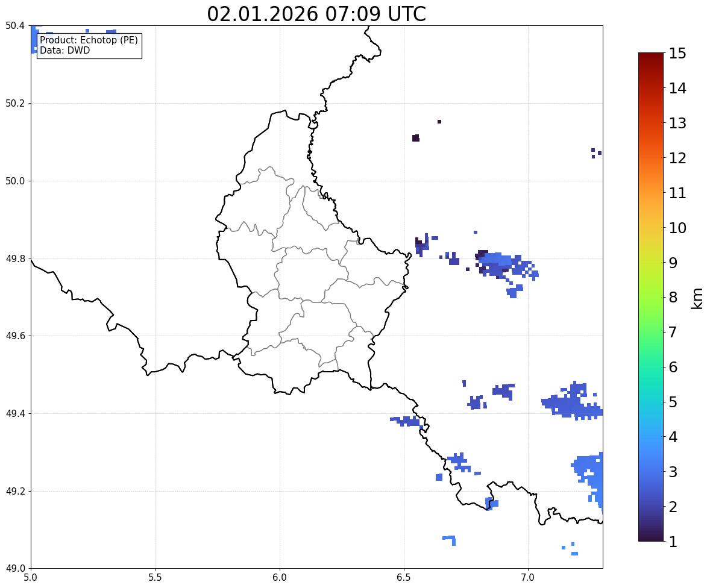710x588 pixels.
Task: Click the colorbar tick label 9
Action: pos(673,262)
